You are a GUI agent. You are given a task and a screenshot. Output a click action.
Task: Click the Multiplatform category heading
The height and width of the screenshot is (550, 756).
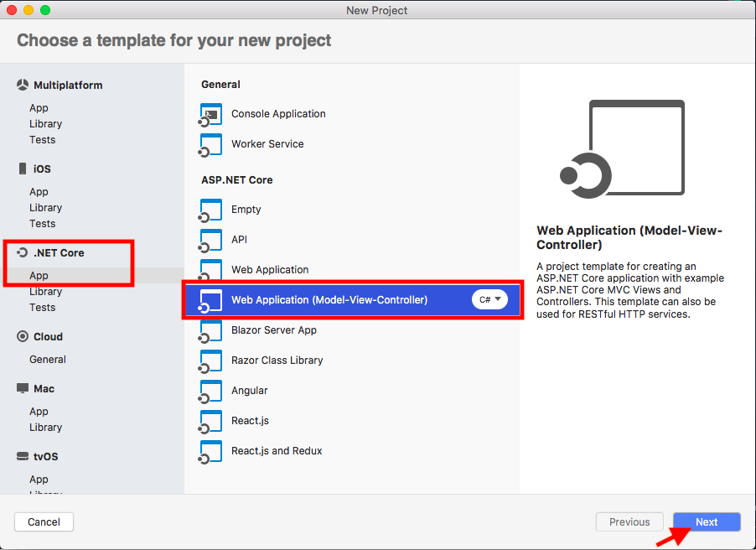pos(68,86)
